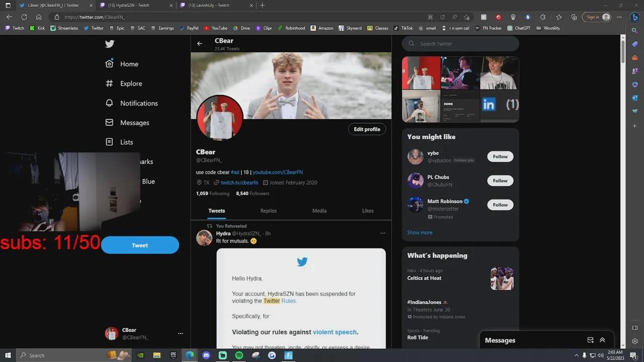The height and width of the screenshot is (362, 644).
Task: Follow vybe
Action: (x=500, y=156)
